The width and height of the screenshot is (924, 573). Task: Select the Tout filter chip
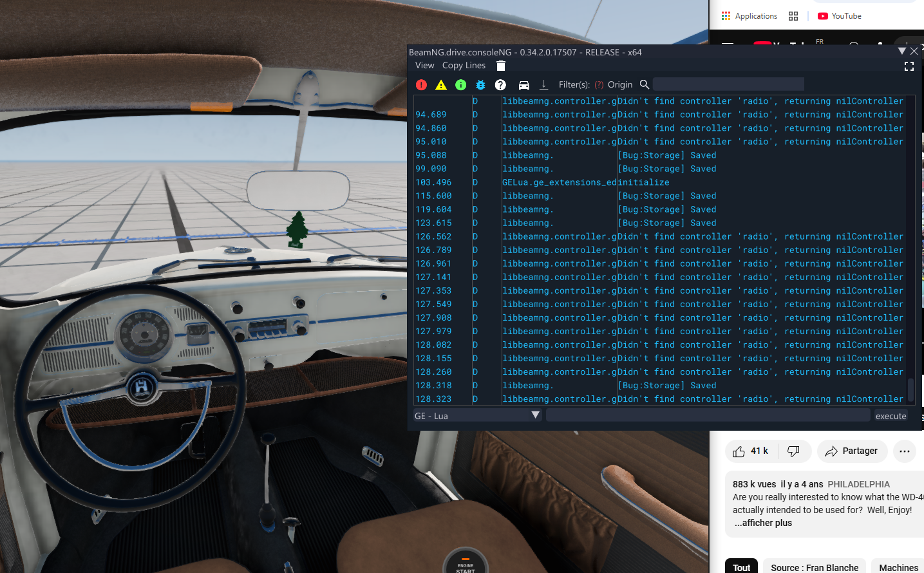741,567
